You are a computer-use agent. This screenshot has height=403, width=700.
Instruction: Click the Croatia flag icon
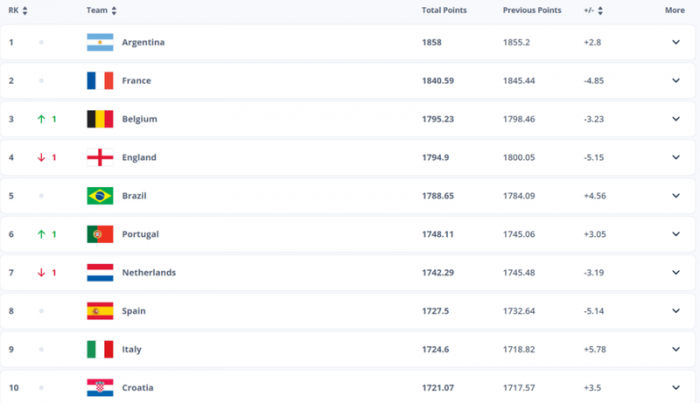tap(99, 387)
